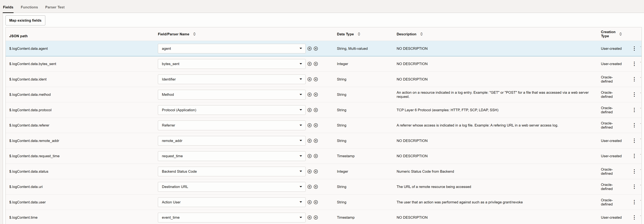This screenshot has width=644, height=224.
Task: Expand the Backend Status Code dropdown
Action: click(x=231, y=171)
